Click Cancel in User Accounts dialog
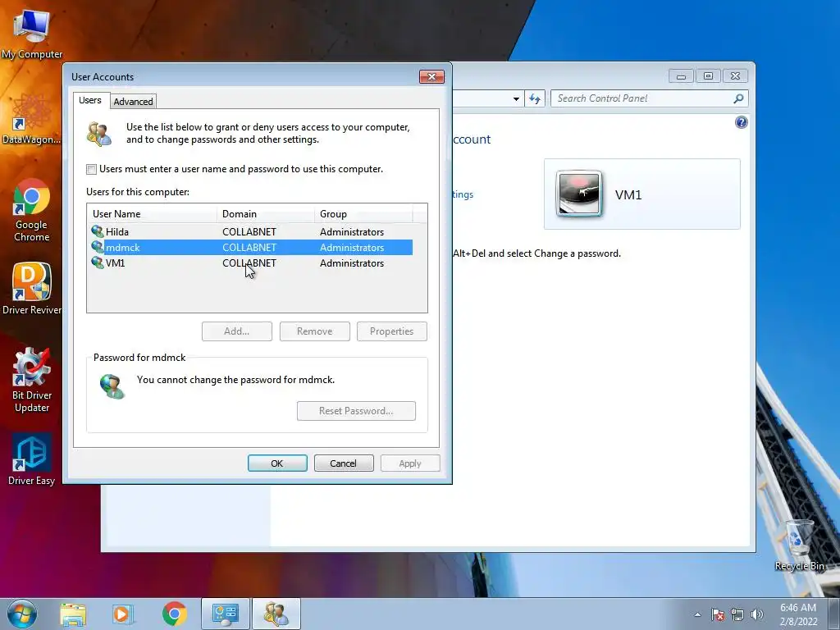This screenshot has height=630, width=840. (x=344, y=463)
